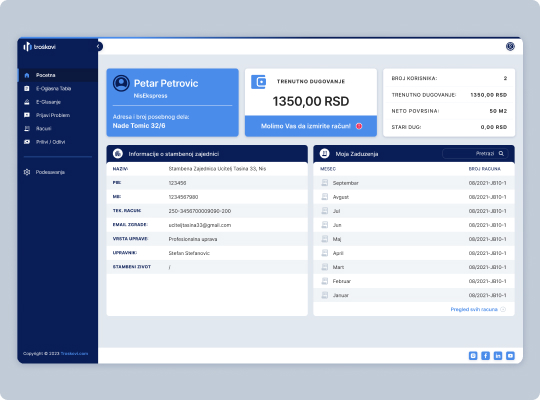
Task: Open the Maj bill icon
Action: pyautogui.click(x=324, y=239)
